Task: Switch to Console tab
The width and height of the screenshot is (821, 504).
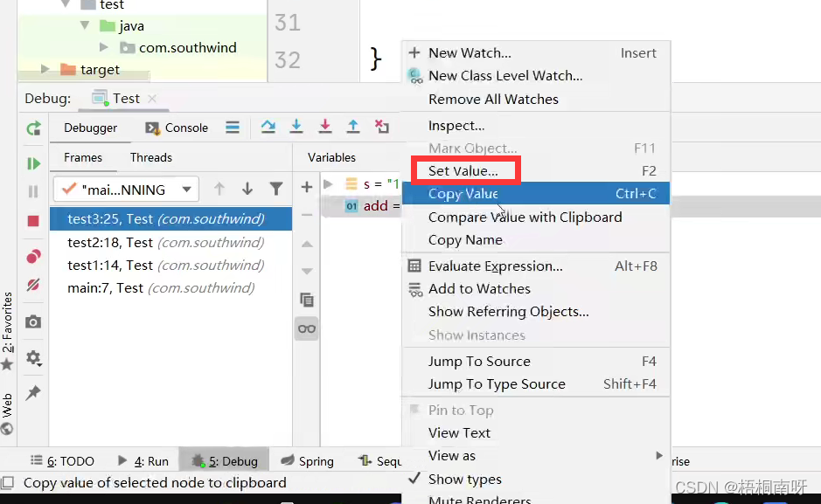Action: 177,128
